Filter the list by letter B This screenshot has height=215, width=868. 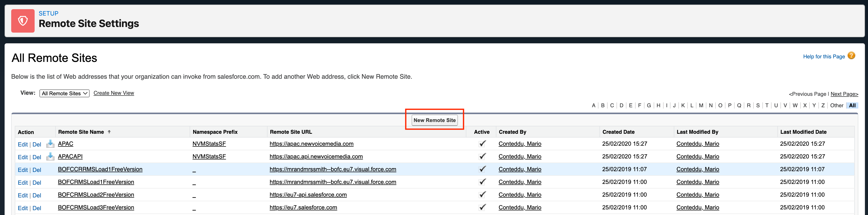[x=603, y=105]
